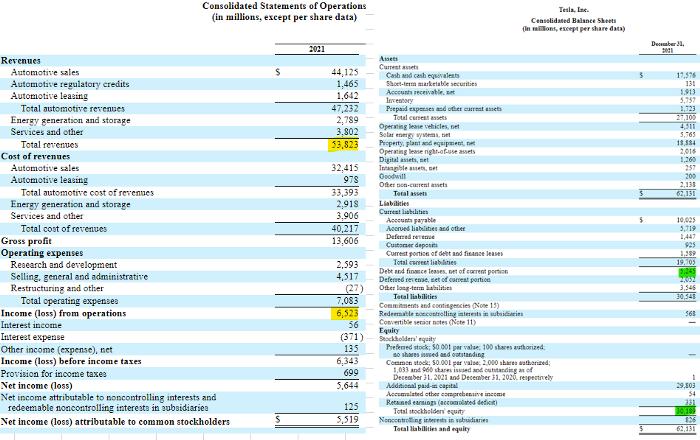Screen dimensions: 700x440
Task: Select the Total liabilities value 30,548
Action: click(x=686, y=297)
